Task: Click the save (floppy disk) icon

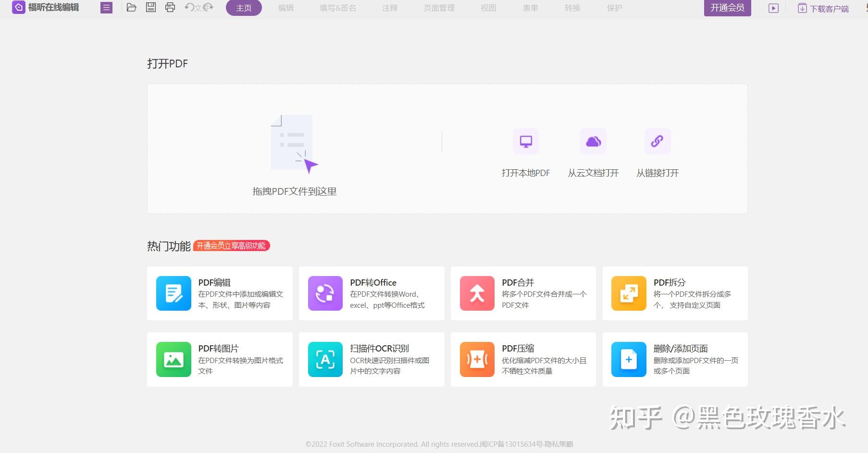Action: pos(151,7)
